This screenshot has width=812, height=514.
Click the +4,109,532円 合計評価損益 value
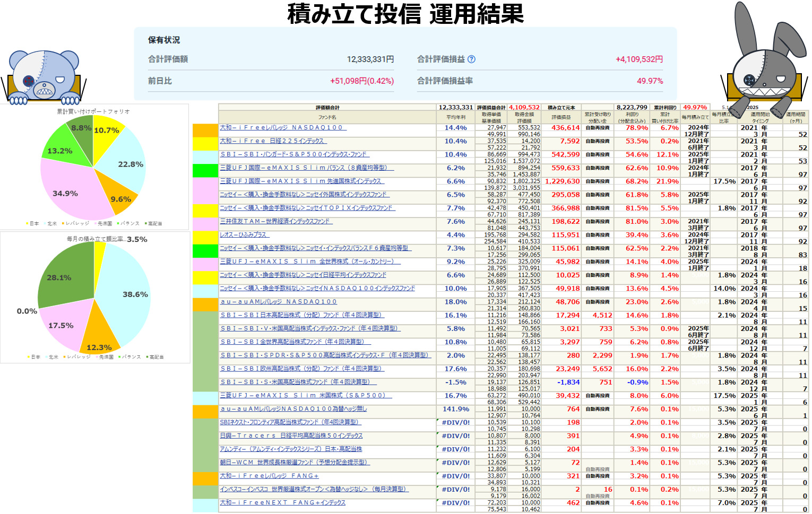(x=639, y=59)
